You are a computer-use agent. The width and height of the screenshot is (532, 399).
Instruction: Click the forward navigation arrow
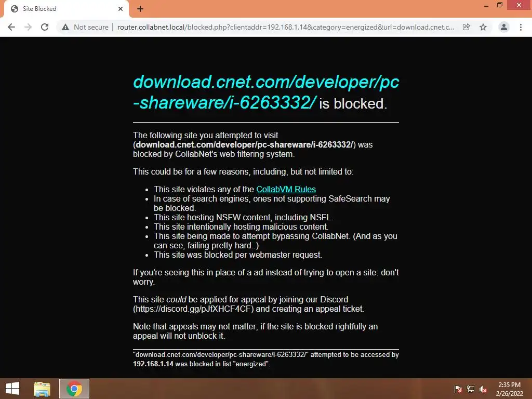tap(28, 27)
